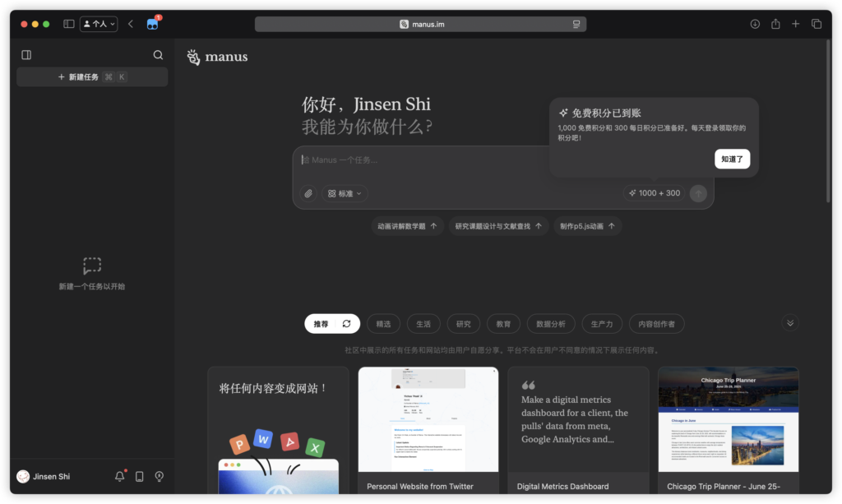Viewport: 842px width, 504px height.
Task: Switch to the 教育 tab
Action: 503,324
